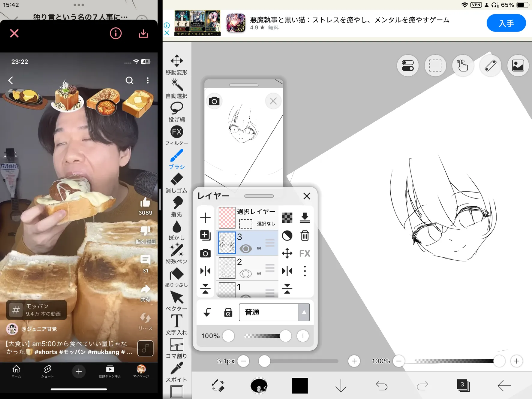Image resolution: width=532 pixels, height=399 pixels.
Task: Select the 自動選択 magic wand tool
Action: (x=177, y=88)
